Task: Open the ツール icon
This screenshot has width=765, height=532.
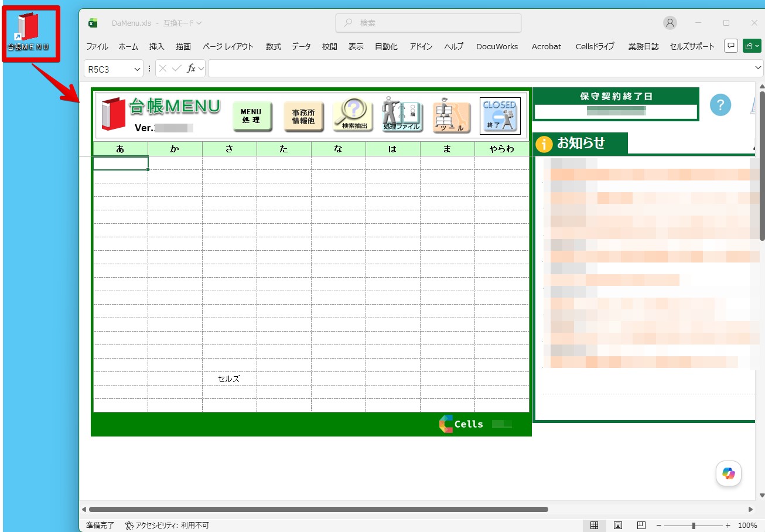Action: point(452,116)
